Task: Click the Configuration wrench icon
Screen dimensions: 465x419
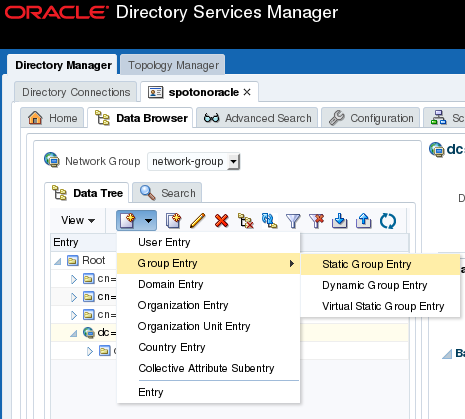Action: (x=337, y=118)
